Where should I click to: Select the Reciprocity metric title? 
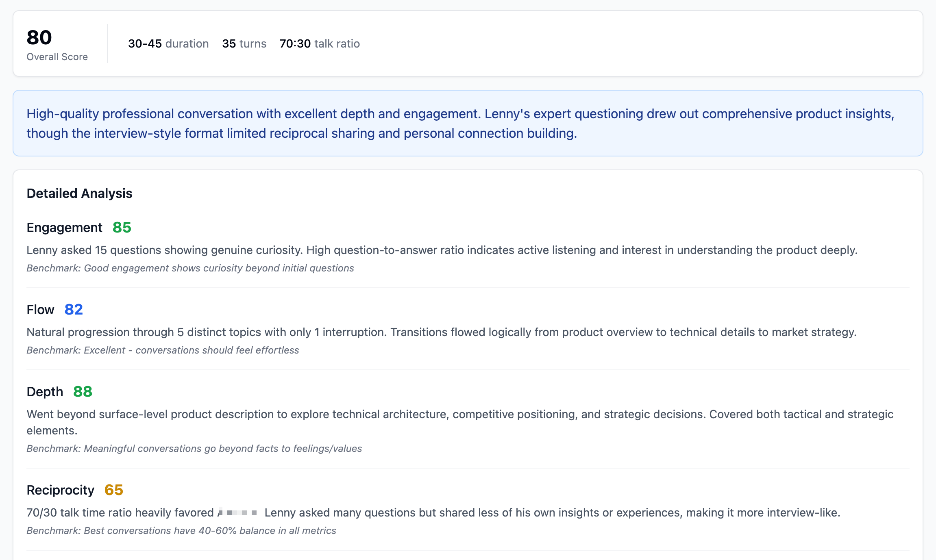60,490
